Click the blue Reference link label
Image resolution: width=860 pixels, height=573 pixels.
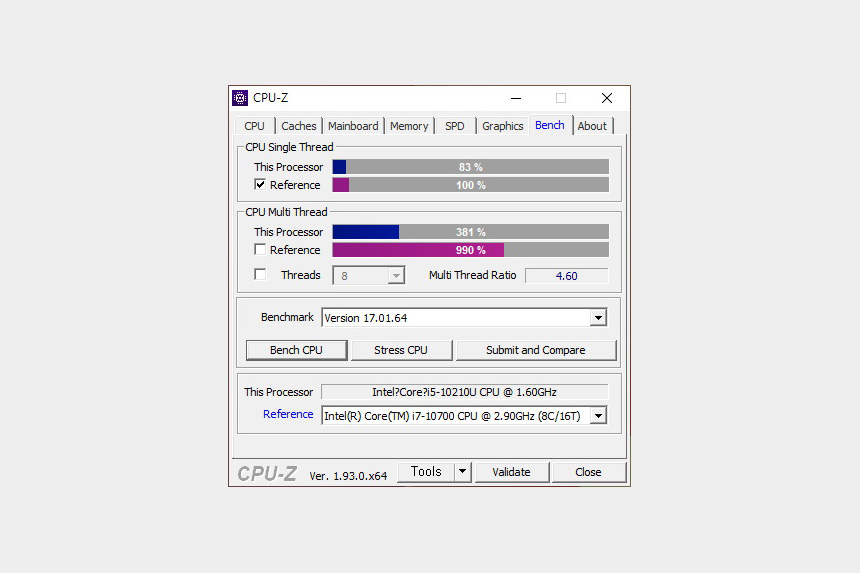[288, 414]
